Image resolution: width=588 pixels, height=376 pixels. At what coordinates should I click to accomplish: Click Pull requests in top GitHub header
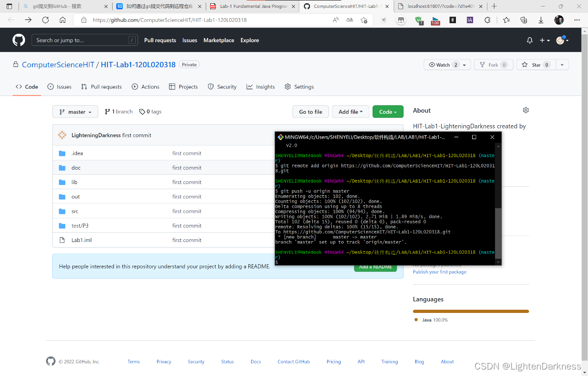tap(160, 40)
